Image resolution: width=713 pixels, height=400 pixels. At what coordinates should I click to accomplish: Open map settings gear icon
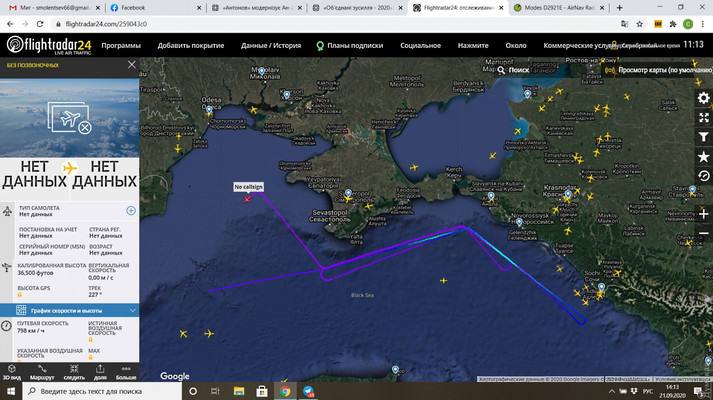coord(703,97)
